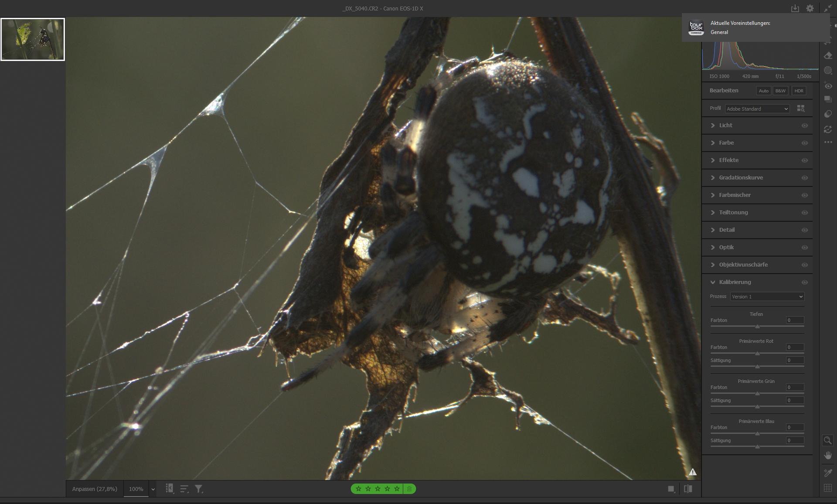Viewport: 837px width, 504px height.
Task: Open the Prozess version dropdown
Action: [767, 296]
